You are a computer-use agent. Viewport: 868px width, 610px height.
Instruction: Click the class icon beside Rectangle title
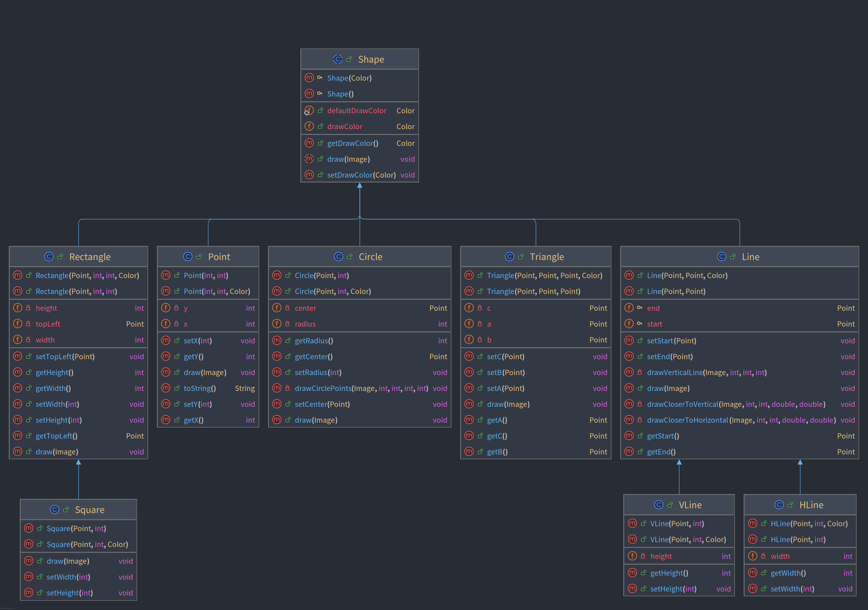[49, 257]
